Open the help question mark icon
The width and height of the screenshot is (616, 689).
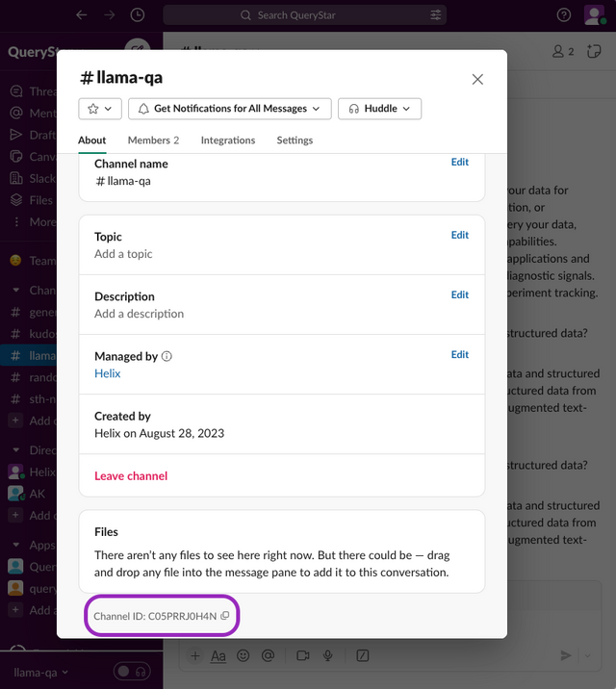click(564, 15)
